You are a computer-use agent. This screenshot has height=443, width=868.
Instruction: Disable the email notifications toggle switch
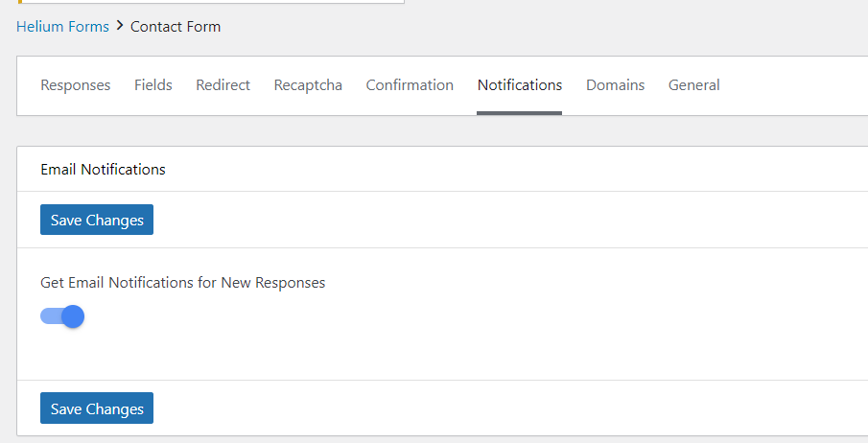point(62,316)
